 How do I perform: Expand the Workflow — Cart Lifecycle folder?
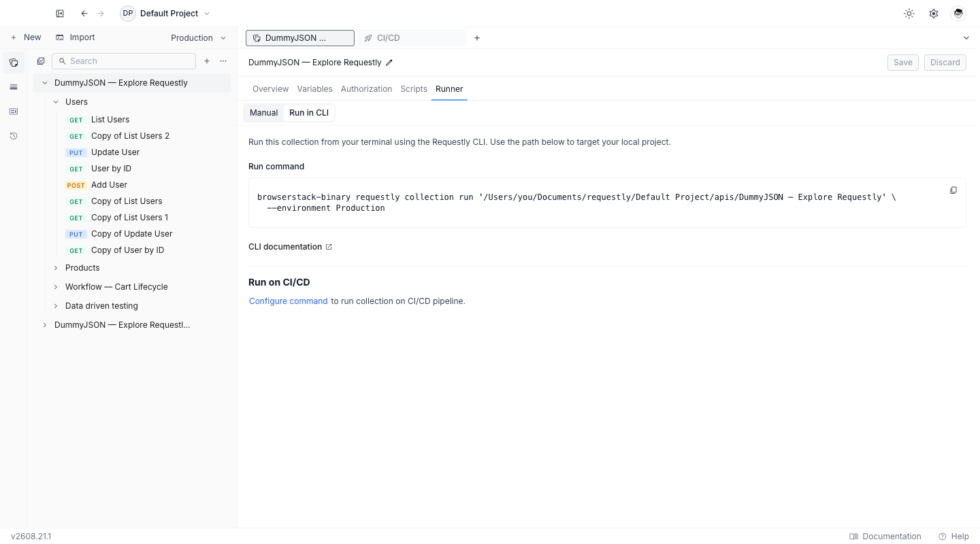(x=56, y=287)
